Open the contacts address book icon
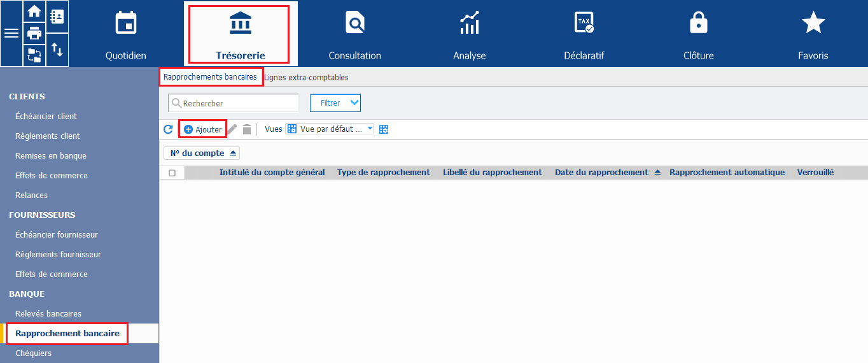This screenshot has width=868, height=363. pyautogui.click(x=57, y=17)
